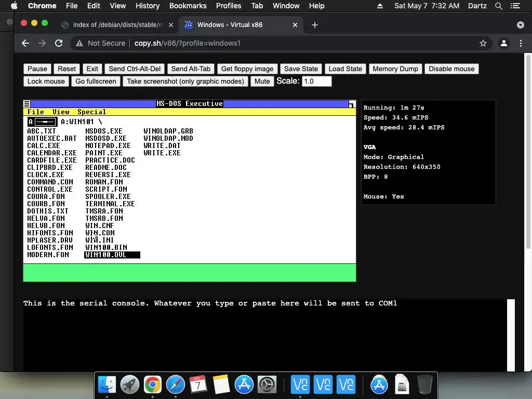
Task: Open the Profiles menu in menu bar
Action: (229, 6)
